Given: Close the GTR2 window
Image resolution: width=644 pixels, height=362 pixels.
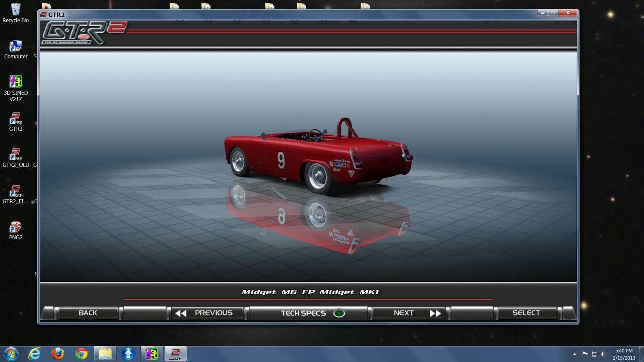Looking at the screenshot, I should (568, 13).
